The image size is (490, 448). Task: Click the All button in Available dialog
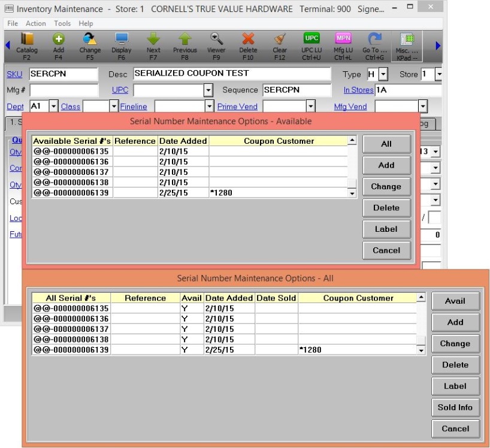(x=386, y=144)
